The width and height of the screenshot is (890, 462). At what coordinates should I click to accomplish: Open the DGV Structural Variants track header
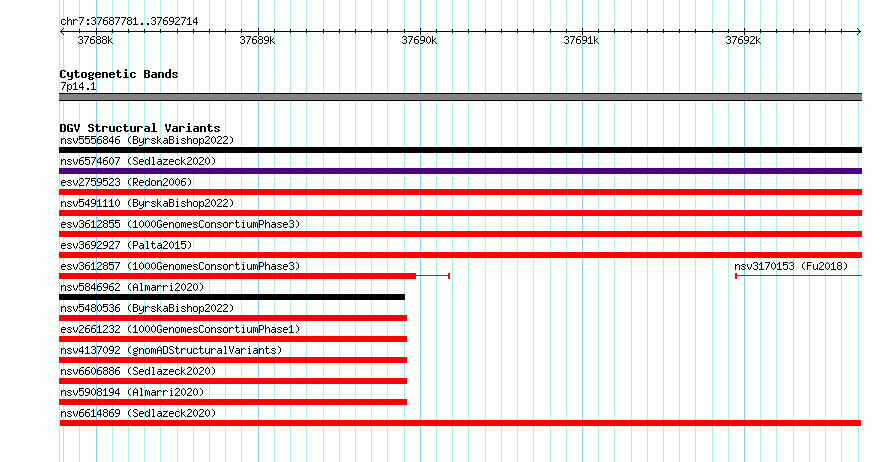[x=140, y=128]
